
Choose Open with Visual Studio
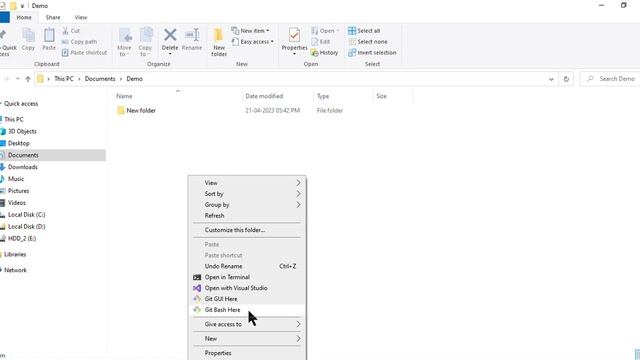click(248, 288)
